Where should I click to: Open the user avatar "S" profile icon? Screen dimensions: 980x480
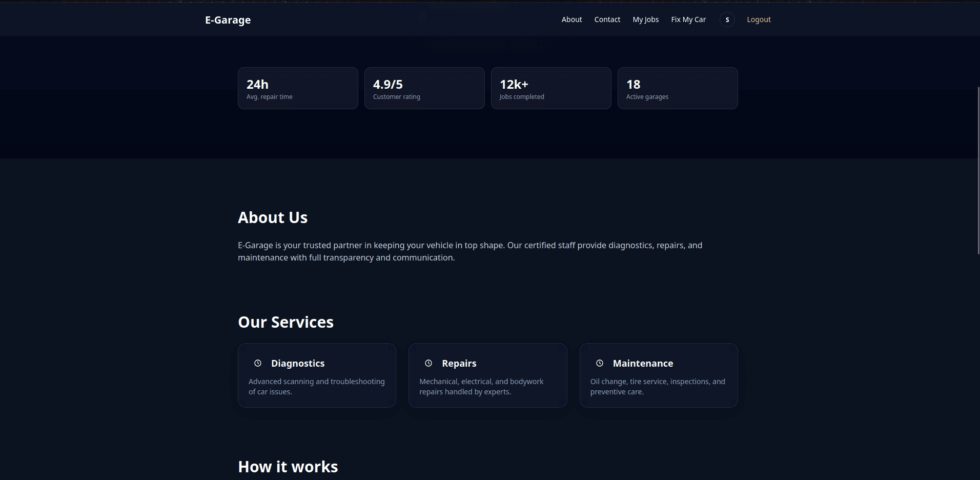pyautogui.click(x=727, y=19)
